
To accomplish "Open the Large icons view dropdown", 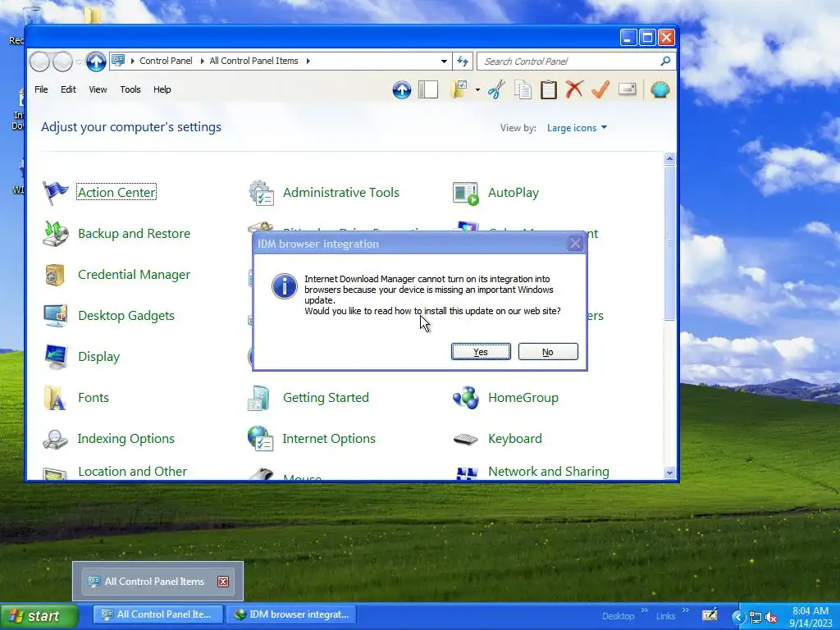I will (x=577, y=128).
